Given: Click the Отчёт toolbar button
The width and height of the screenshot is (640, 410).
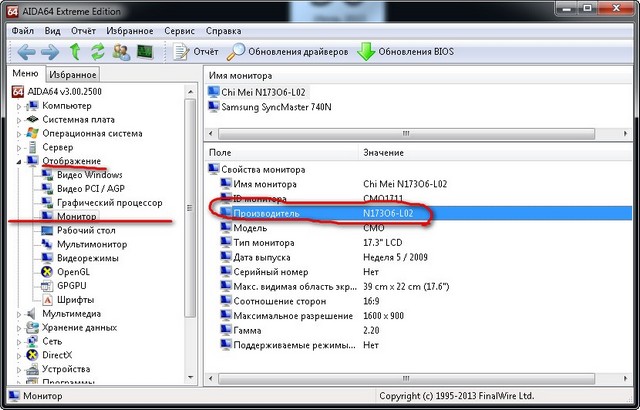Looking at the screenshot, I should pyautogui.click(x=196, y=51).
